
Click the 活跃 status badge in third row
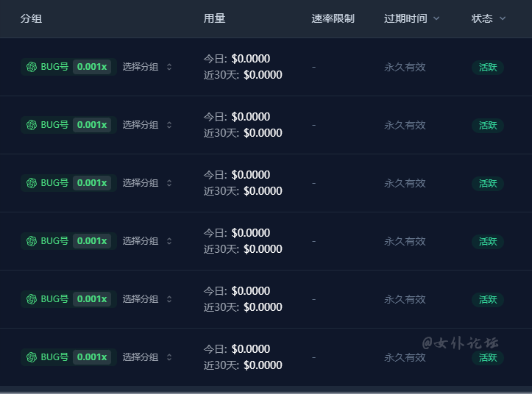pyautogui.click(x=488, y=184)
